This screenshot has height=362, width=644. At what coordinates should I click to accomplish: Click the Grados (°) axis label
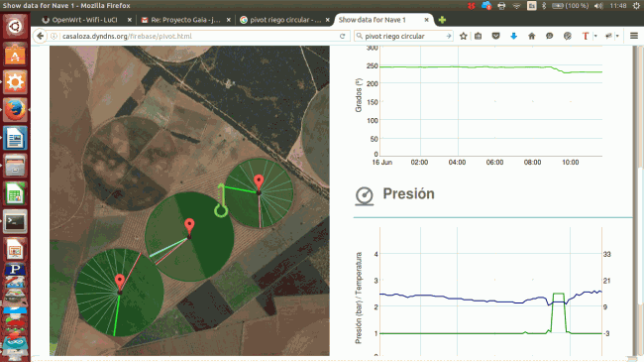[359, 95]
